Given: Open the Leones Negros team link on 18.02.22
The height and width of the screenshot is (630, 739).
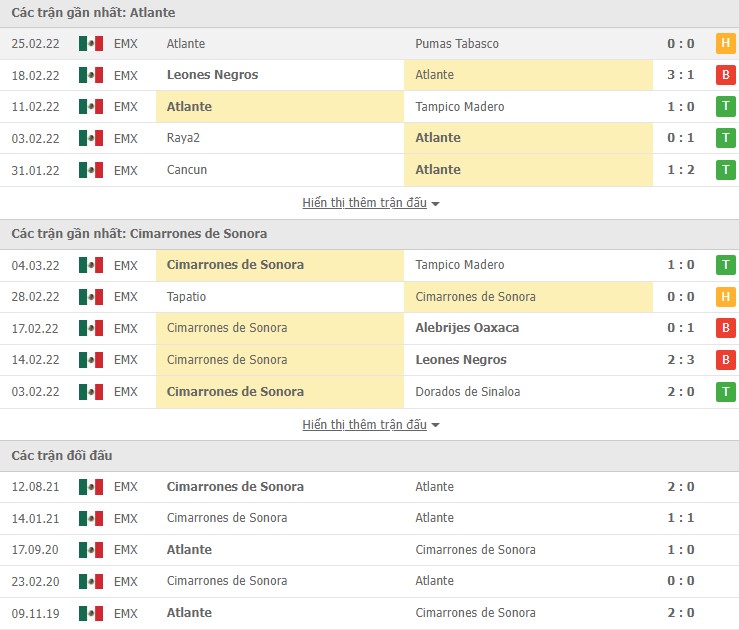Looking at the screenshot, I should coord(212,75).
